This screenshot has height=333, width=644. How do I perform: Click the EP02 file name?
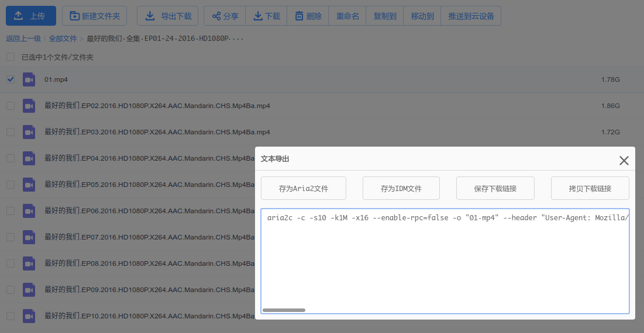coord(157,106)
